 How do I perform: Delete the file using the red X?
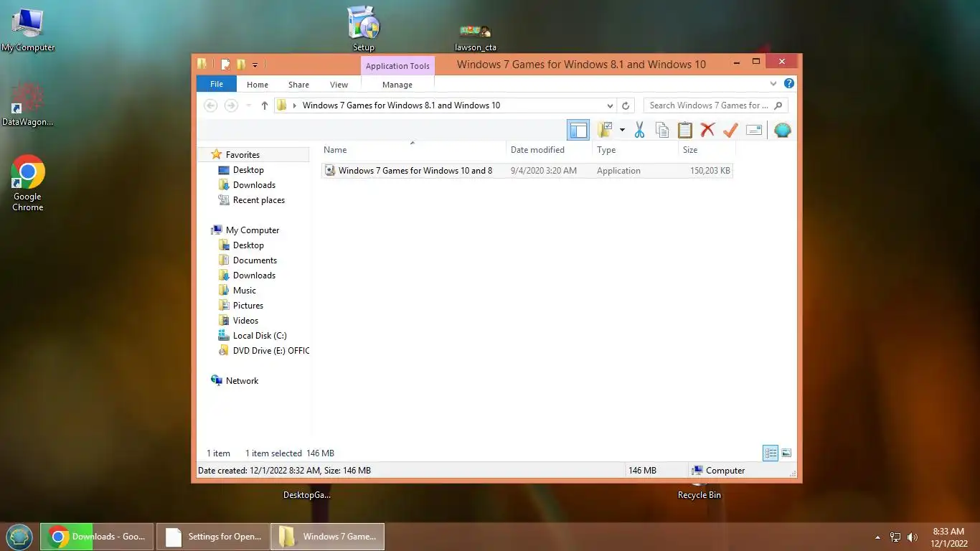coord(707,130)
